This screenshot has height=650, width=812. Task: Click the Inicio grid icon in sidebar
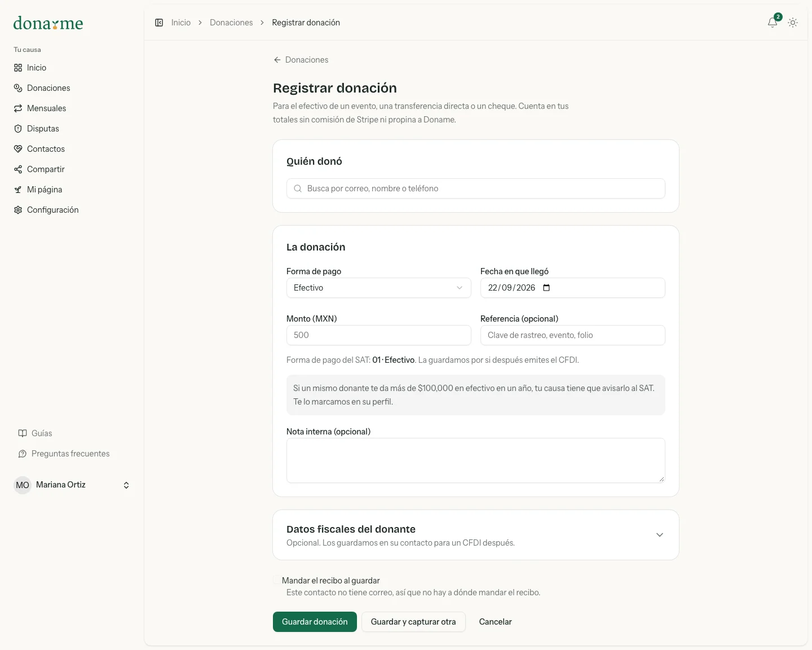tap(18, 68)
